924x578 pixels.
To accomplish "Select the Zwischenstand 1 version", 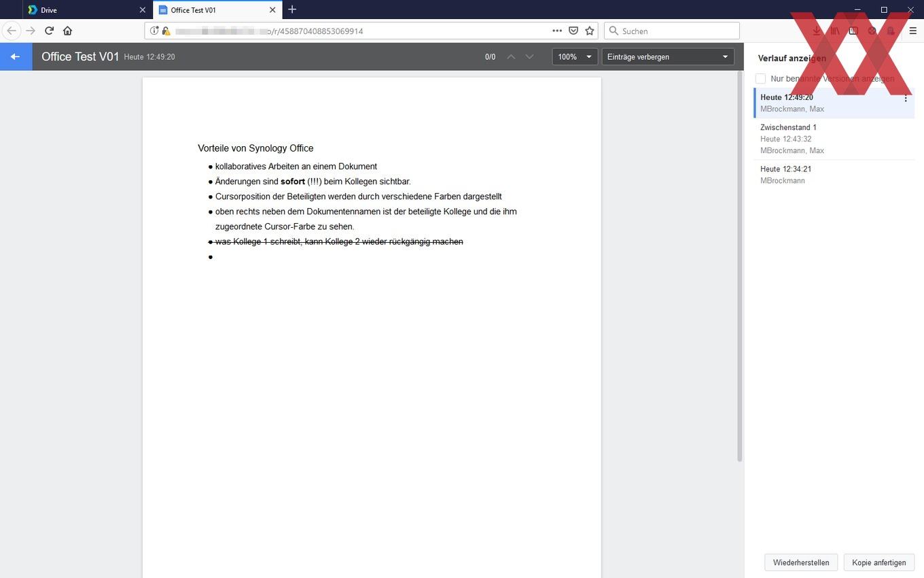I will pos(834,139).
